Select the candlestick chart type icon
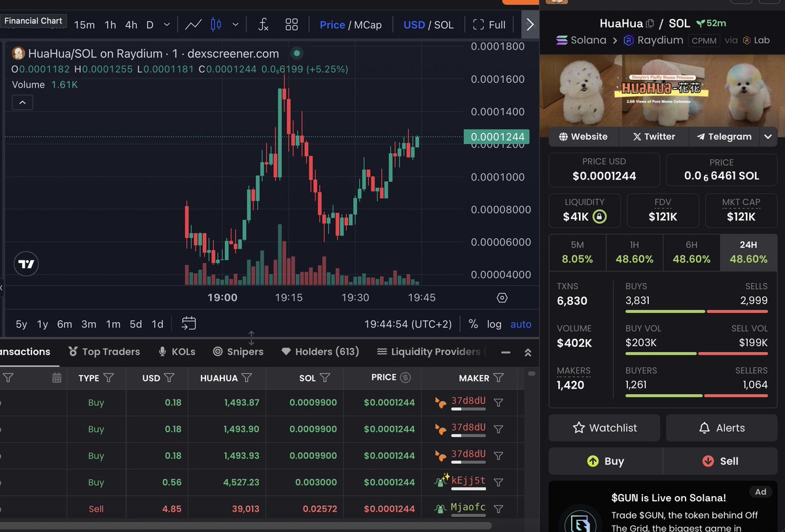The image size is (785, 532). coord(216,25)
